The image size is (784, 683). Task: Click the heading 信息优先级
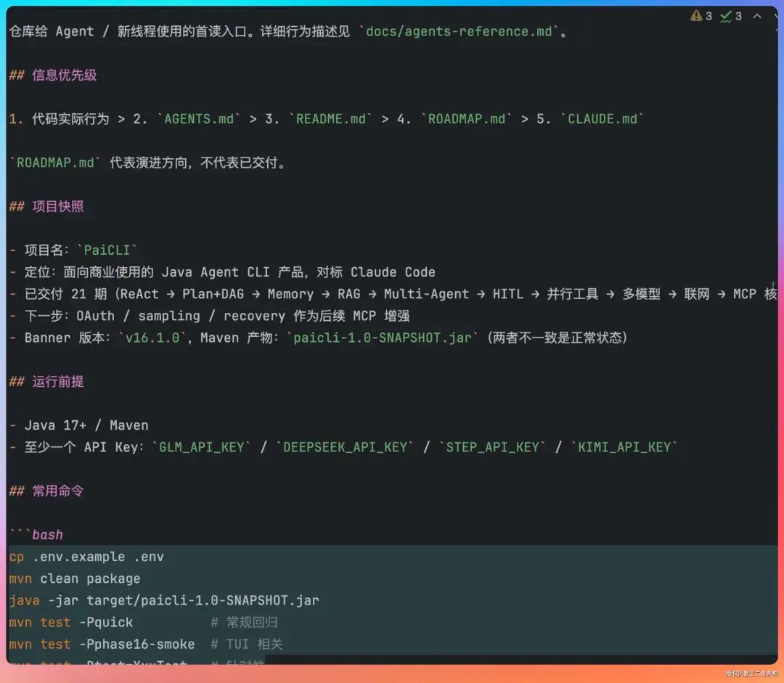[64, 75]
